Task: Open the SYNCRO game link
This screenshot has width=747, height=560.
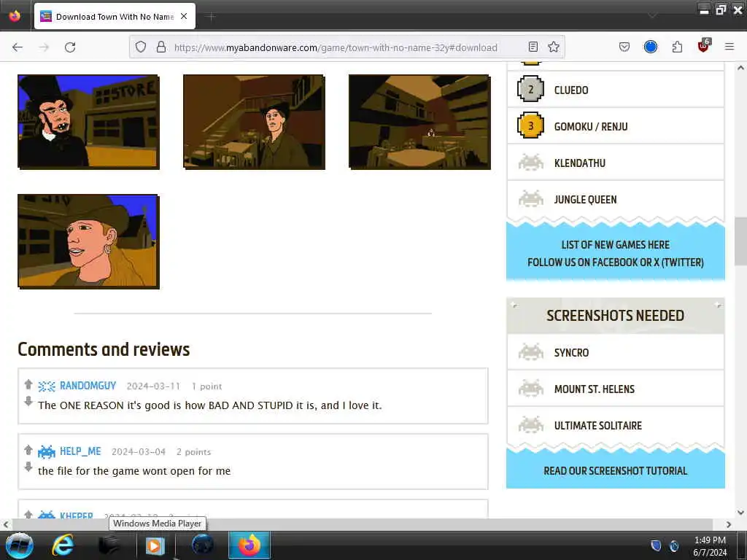Action: pyautogui.click(x=571, y=353)
